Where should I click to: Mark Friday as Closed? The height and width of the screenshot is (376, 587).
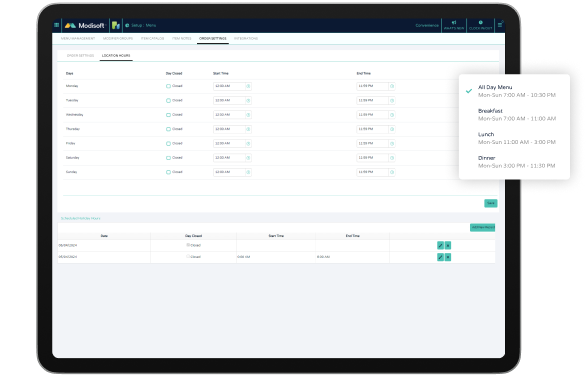(x=168, y=143)
